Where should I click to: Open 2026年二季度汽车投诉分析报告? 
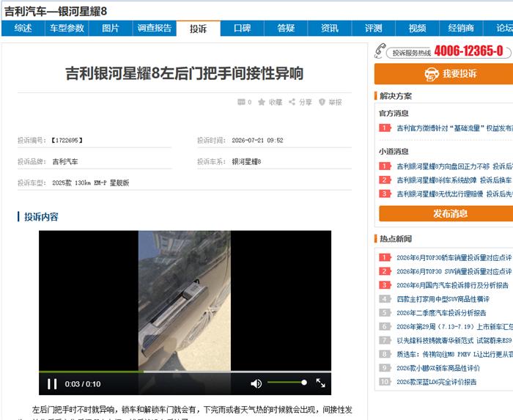[441, 313]
